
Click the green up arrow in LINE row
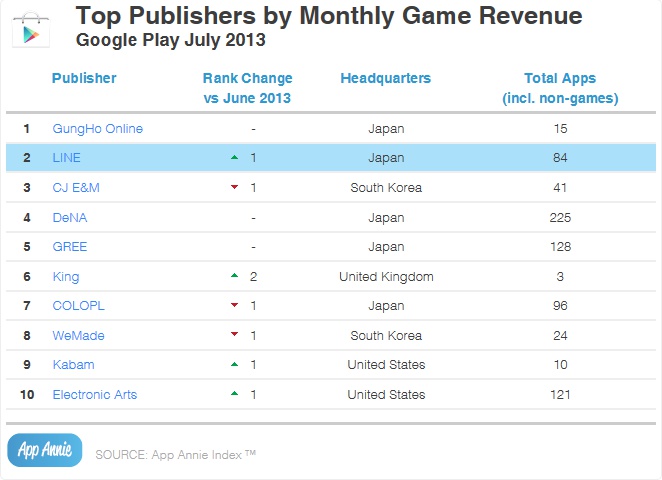coord(233,158)
